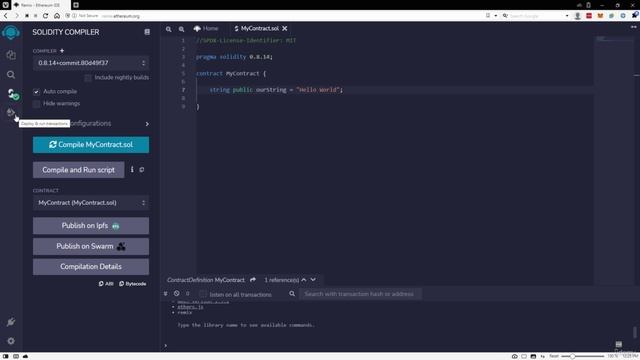Screen dimensions: 640x360
Task: Check listen on all transactions
Action: tap(203, 294)
